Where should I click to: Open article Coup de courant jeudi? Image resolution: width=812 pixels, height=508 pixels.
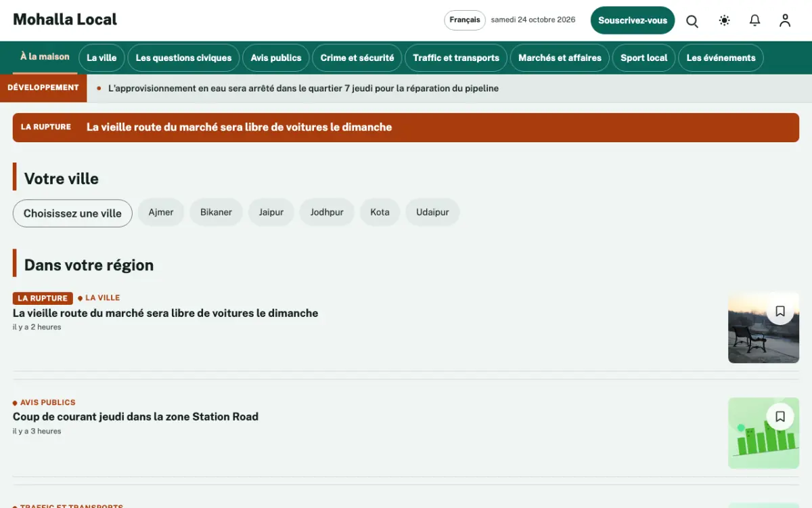coord(135,417)
